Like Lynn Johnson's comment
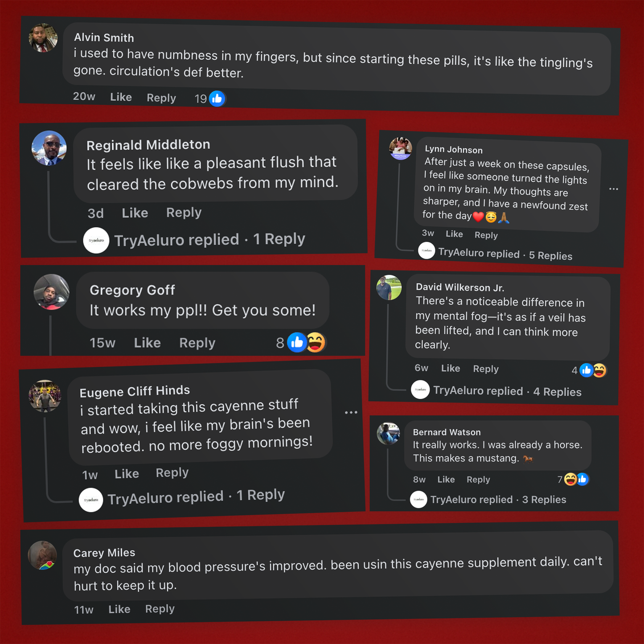644x644 pixels. click(454, 234)
